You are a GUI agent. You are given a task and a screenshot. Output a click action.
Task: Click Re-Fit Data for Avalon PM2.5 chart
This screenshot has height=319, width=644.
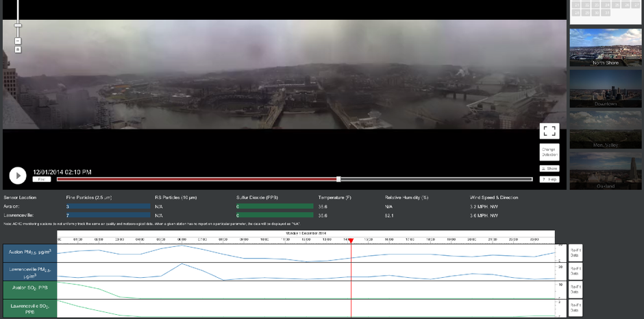[x=575, y=253]
